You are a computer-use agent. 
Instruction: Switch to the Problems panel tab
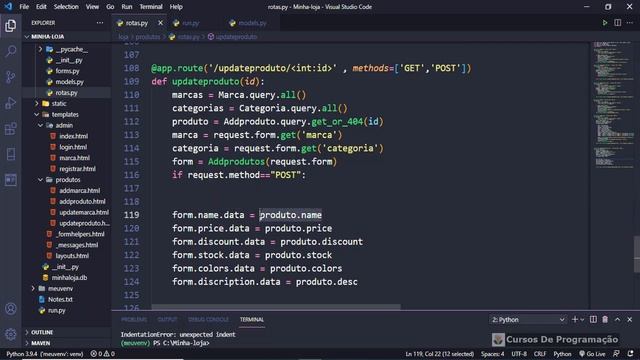click(x=134, y=320)
